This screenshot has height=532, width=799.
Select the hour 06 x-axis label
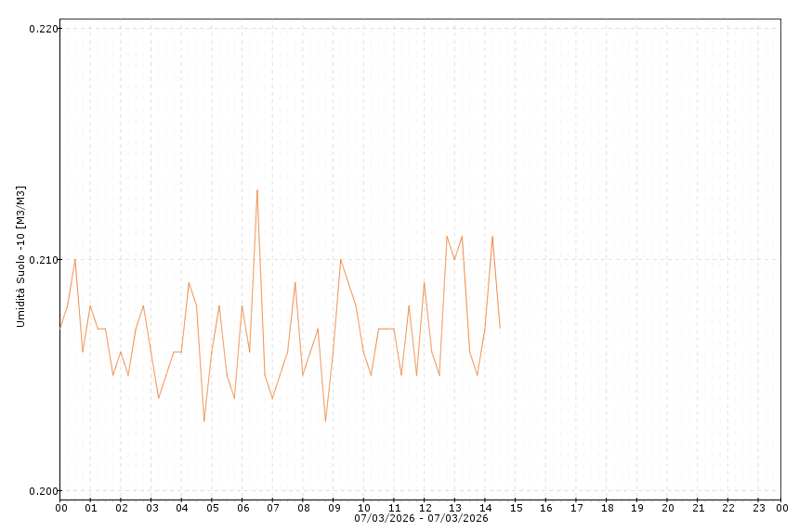point(242,508)
